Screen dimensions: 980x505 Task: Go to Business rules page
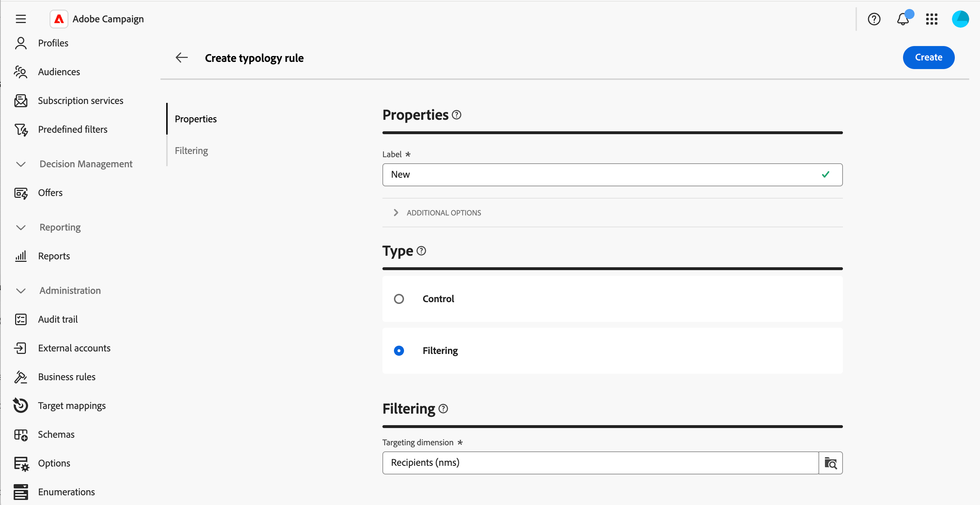[67, 377]
